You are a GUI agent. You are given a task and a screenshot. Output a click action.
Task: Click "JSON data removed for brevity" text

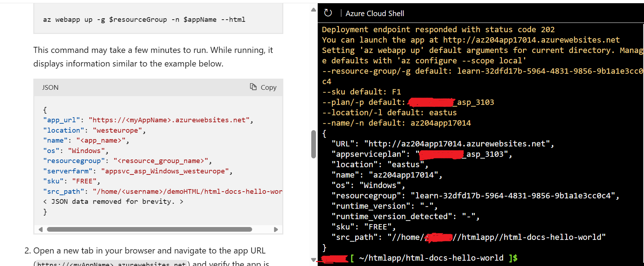(113, 202)
